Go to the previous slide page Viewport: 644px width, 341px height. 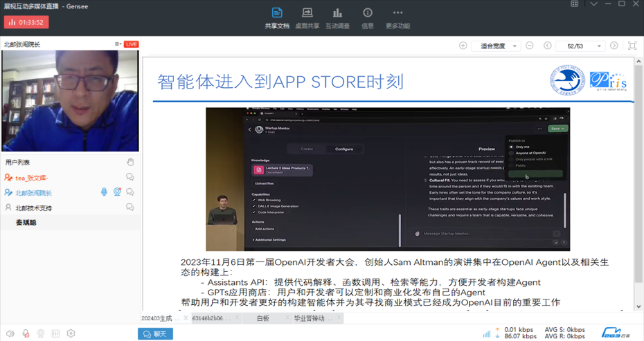[548, 46]
